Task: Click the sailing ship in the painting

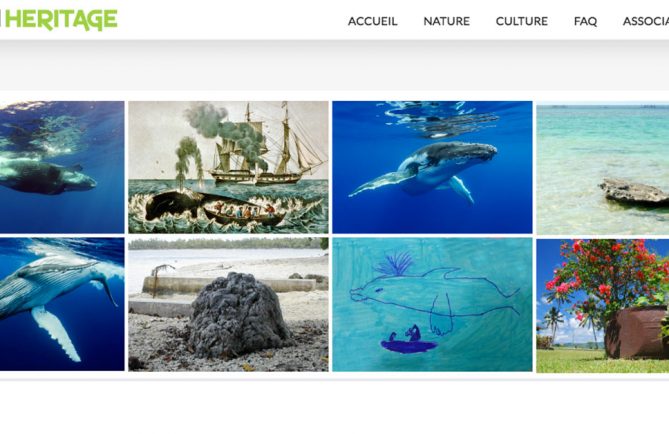Action: click(269, 145)
